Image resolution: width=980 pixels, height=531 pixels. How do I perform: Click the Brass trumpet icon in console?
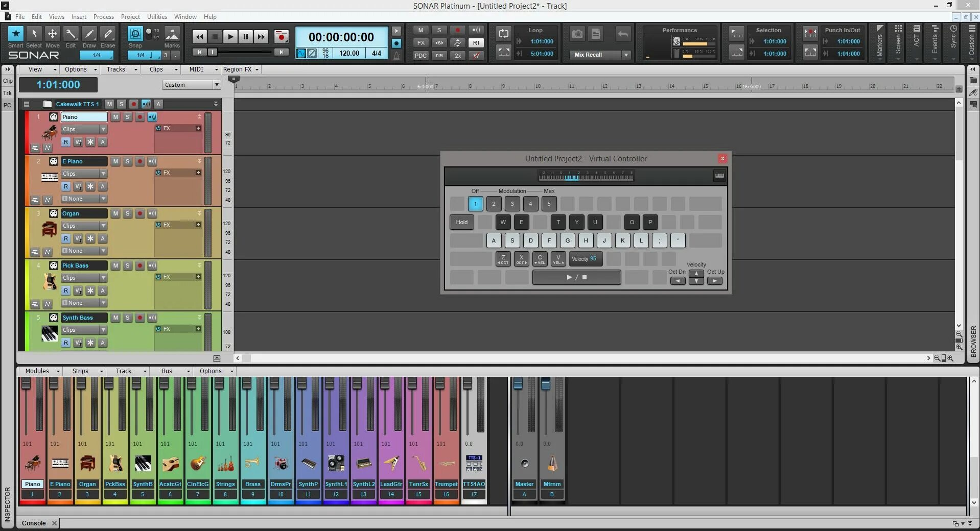252,463
